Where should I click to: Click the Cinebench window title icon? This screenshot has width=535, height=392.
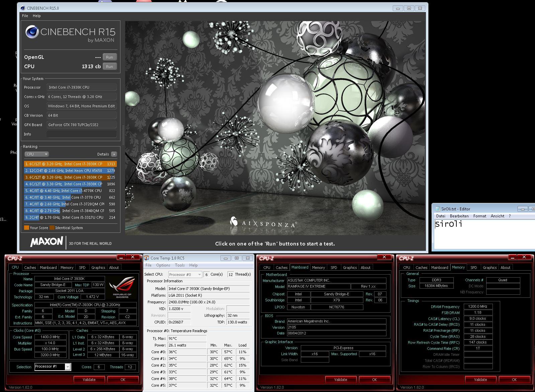22,8
